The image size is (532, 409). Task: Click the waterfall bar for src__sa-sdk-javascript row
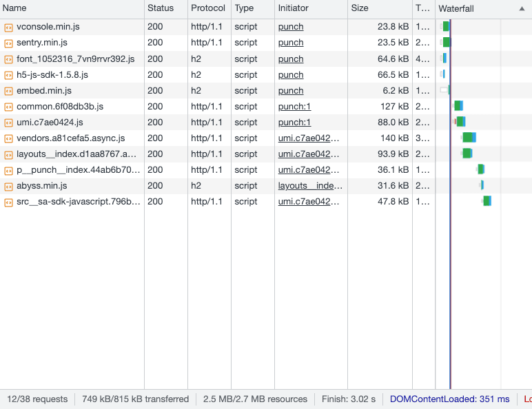487,201
